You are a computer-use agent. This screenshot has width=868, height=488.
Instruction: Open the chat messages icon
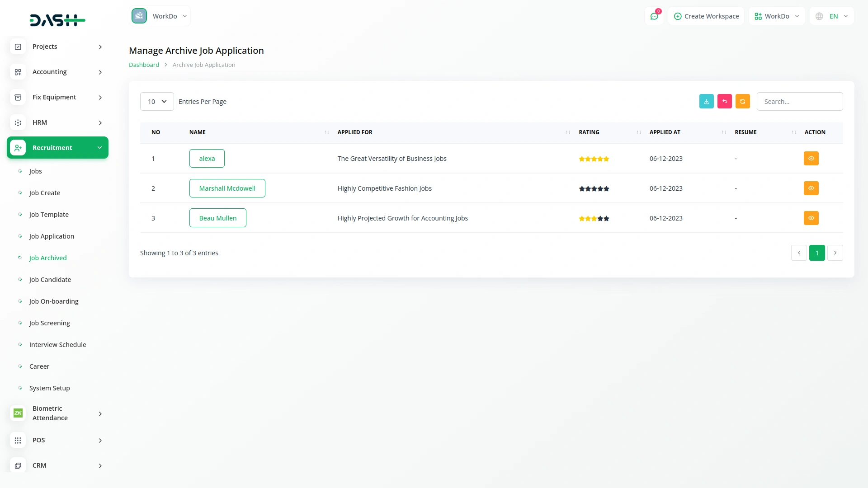654,16
